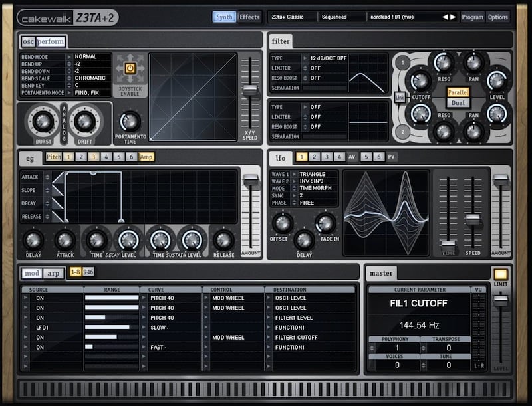This screenshot has height=406, width=532.
Task: Select the AV LFO button
Action: [352, 157]
